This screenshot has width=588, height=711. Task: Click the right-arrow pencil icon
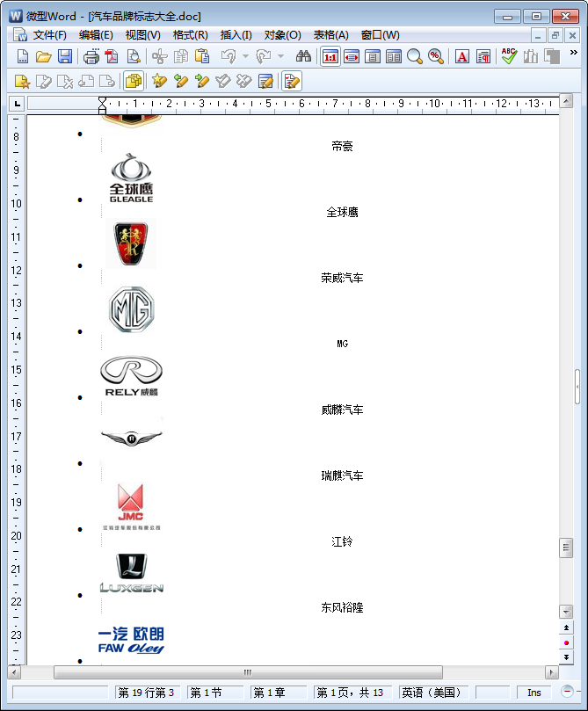[x=202, y=82]
